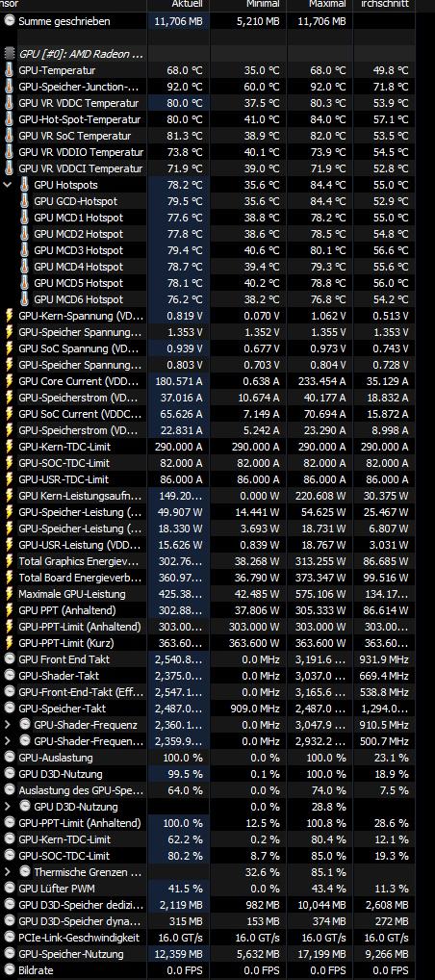Screen dimensions: 435x980
Task: Select the GPU-Kern-Spannung row
Action: coord(208,316)
